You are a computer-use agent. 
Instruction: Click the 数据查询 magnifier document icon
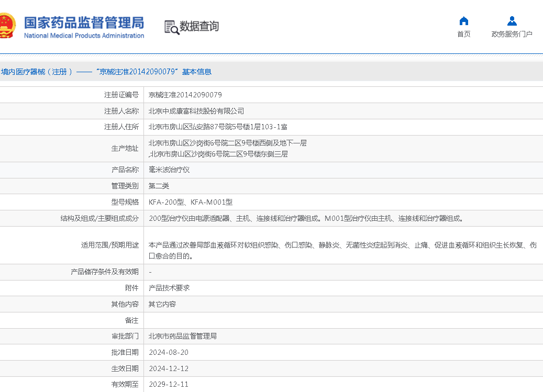(x=171, y=27)
